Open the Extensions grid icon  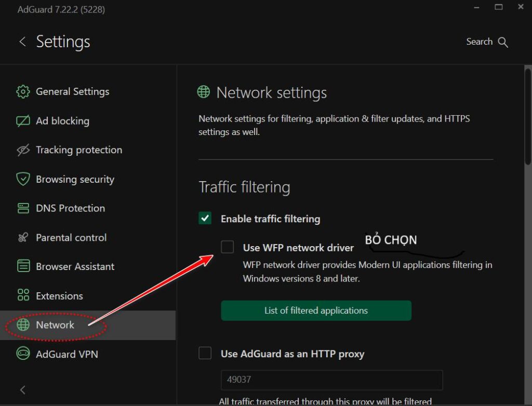[23, 296]
